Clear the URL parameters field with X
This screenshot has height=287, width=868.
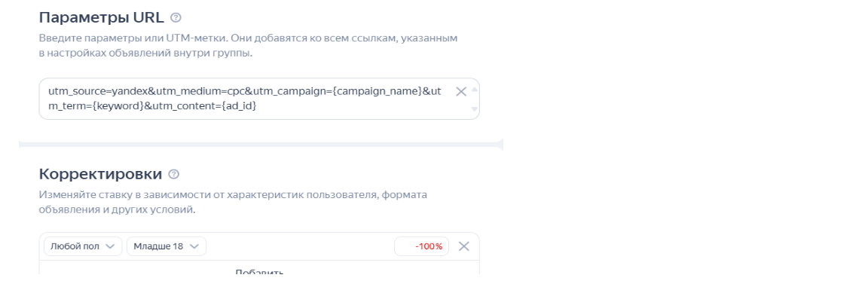(460, 92)
